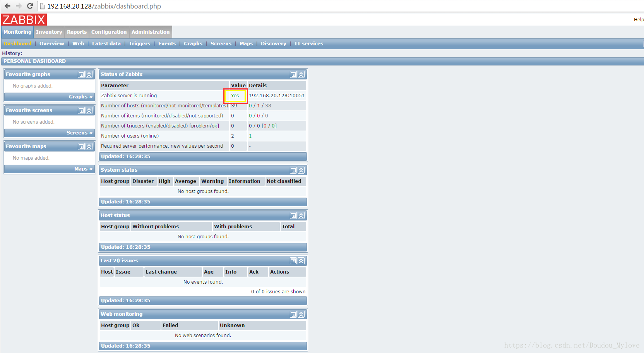644x353 pixels.
Task: Switch to the Inventory tab
Action: tap(49, 32)
